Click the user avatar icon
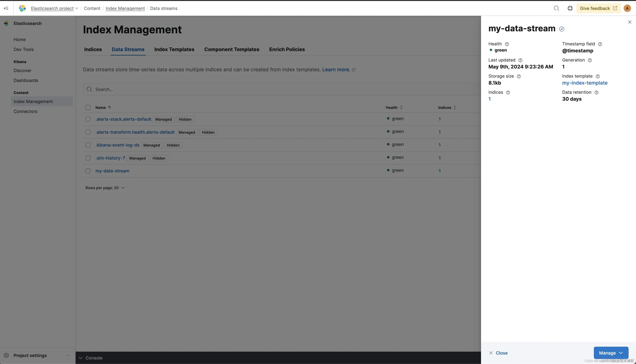The image size is (636, 364). (627, 8)
